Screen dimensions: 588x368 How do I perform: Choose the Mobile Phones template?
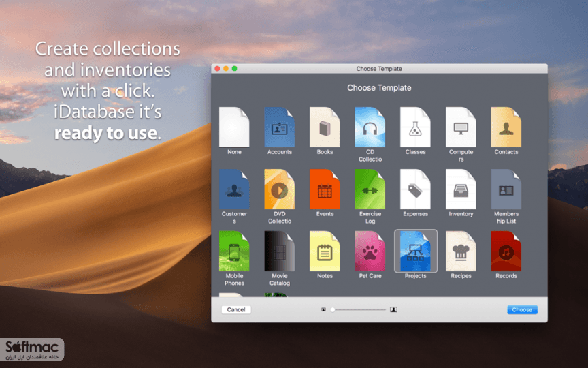(234, 251)
